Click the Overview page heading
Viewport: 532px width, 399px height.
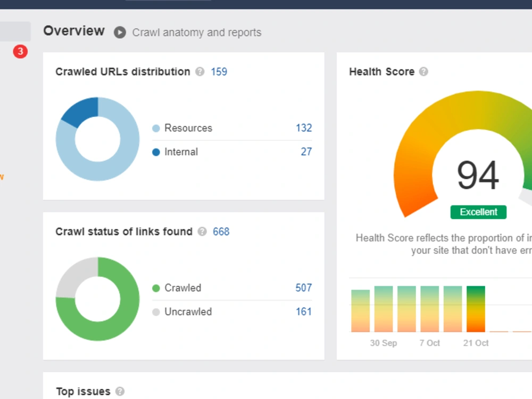click(x=74, y=31)
